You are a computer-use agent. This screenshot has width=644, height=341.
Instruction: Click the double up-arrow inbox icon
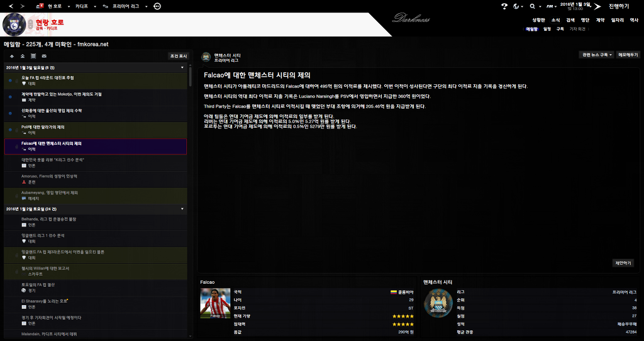tap(23, 56)
